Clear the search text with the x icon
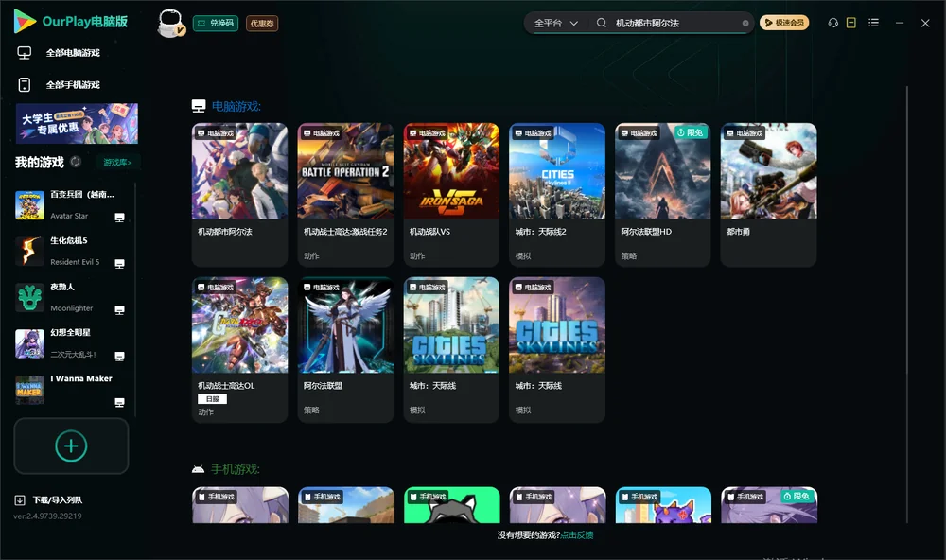This screenshot has width=946, height=560. (x=745, y=23)
